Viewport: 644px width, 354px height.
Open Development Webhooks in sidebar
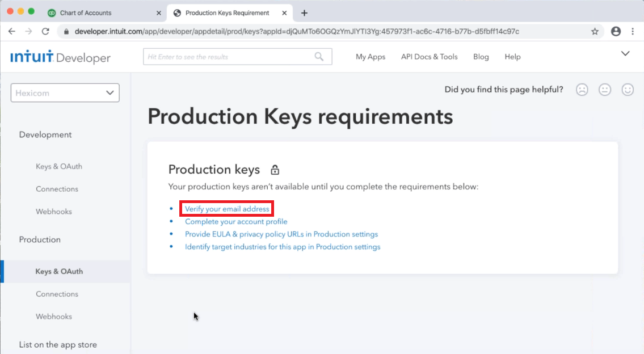click(54, 212)
